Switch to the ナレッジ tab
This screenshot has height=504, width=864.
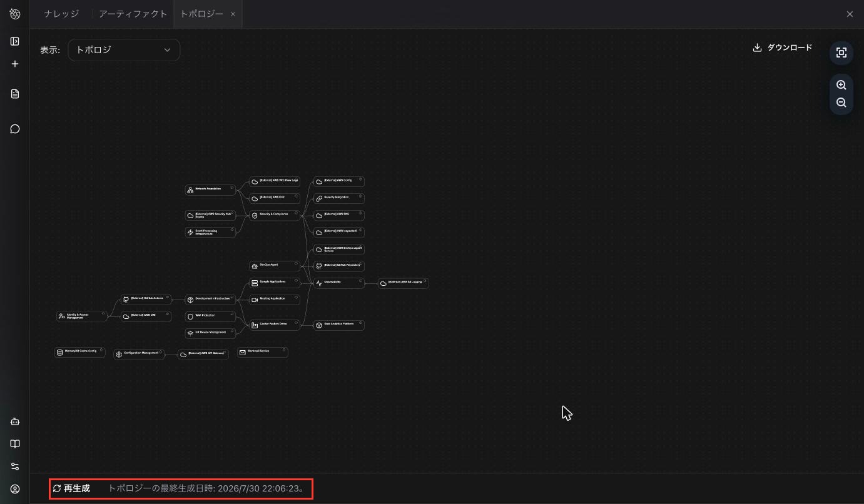click(61, 14)
